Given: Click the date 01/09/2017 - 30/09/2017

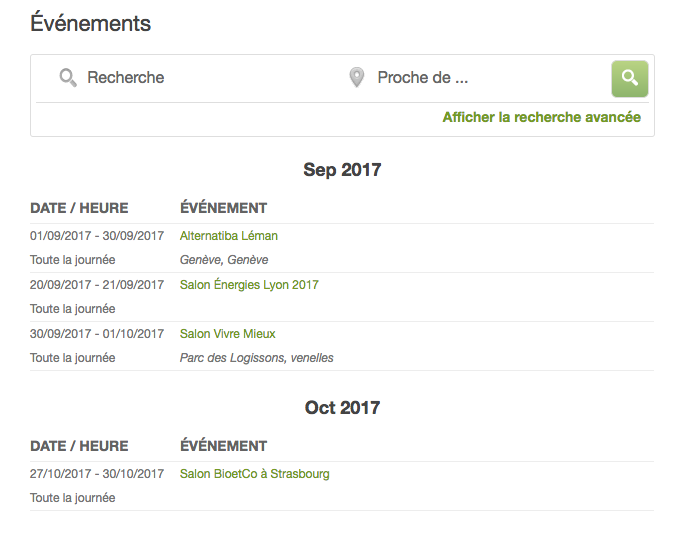Looking at the screenshot, I should (x=97, y=236).
